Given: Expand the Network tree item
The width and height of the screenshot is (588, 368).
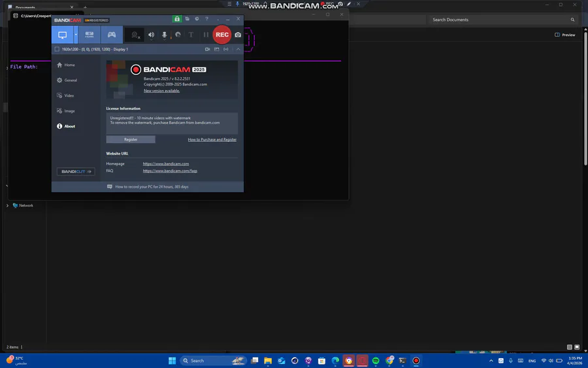Looking at the screenshot, I should click(x=7, y=205).
